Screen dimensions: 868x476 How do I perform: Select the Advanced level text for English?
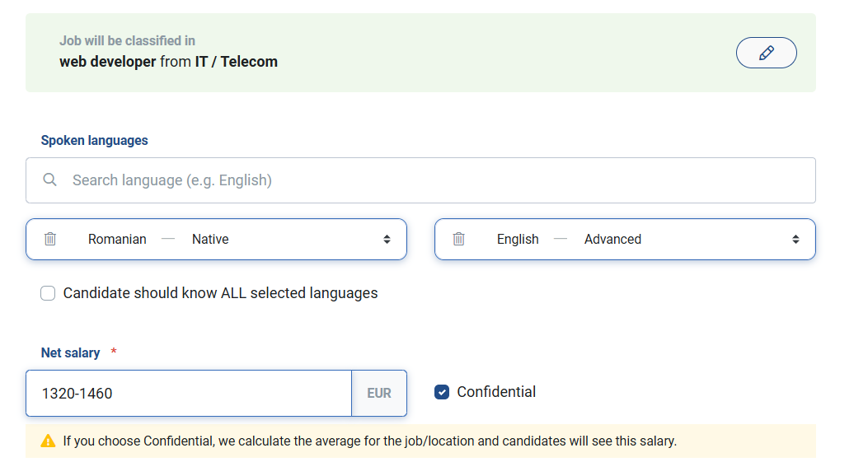612,240
